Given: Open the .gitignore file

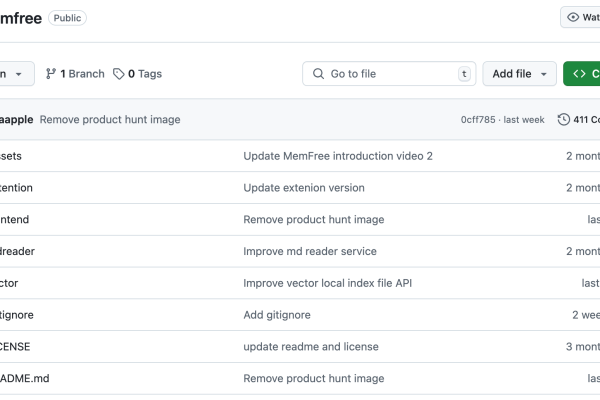Looking at the screenshot, I should (17, 315).
